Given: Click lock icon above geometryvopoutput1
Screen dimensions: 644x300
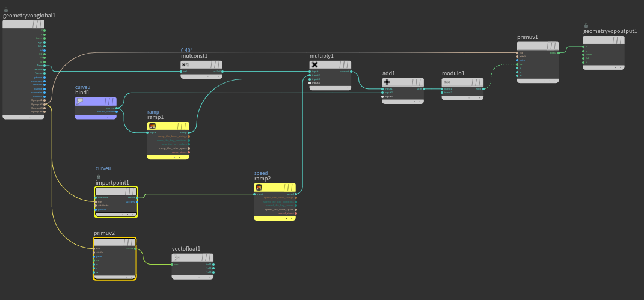Looking at the screenshot, I should click(586, 25).
